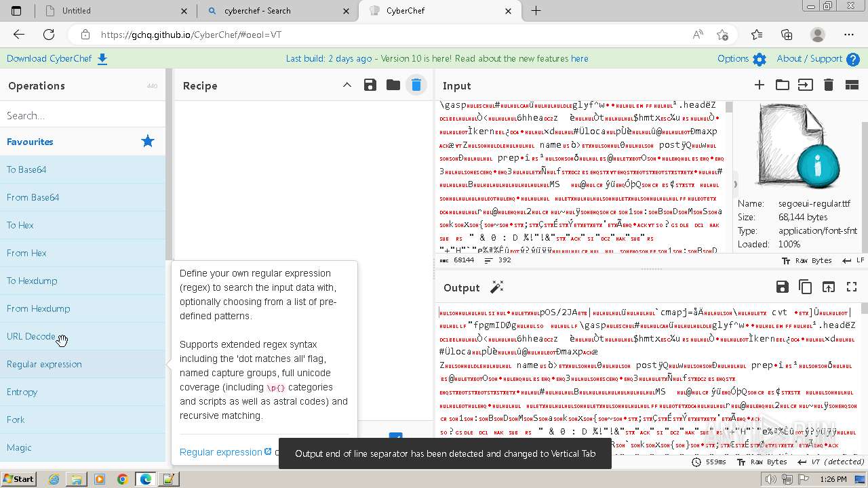Save the recipe with the disk icon
Image resolution: width=868 pixels, height=488 pixels.
tap(370, 85)
